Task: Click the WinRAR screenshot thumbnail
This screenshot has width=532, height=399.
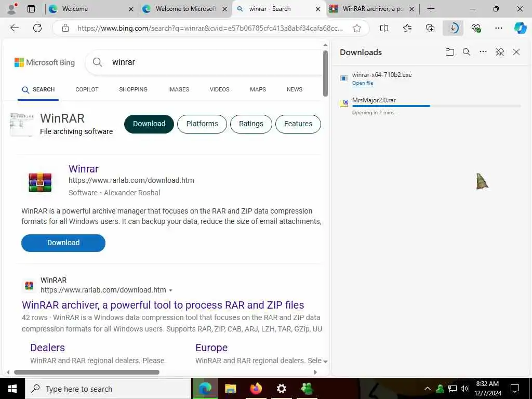Action: 22,124
